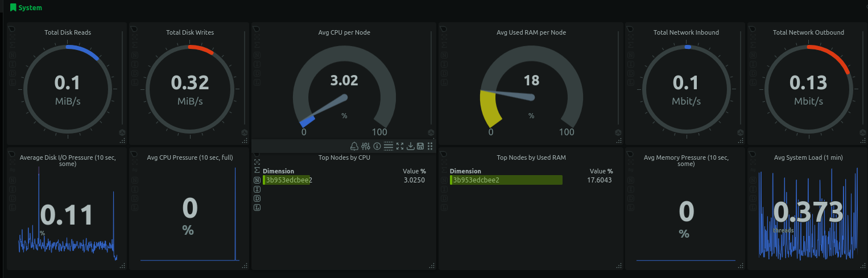Image resolution: width=868 pixels, height=278 pixels.
Task: Click the vertical slider bar on Total Disk Writes
Action: click(x=245, y=77)
